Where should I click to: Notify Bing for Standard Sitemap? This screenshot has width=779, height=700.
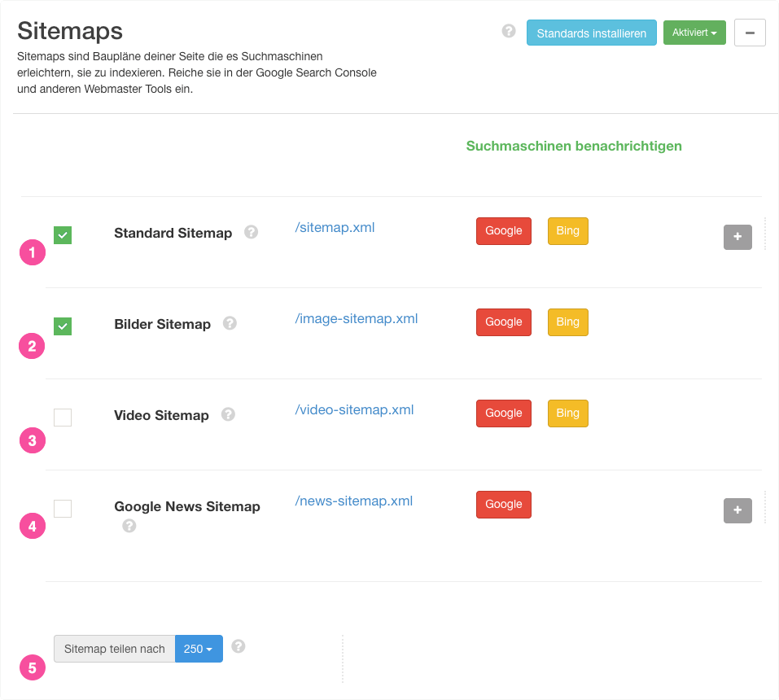568,231
